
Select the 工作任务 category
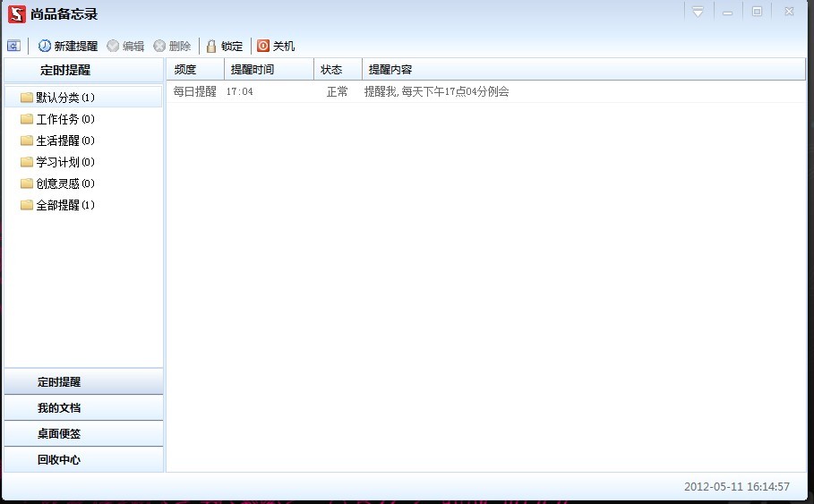[x=57, y=119]
